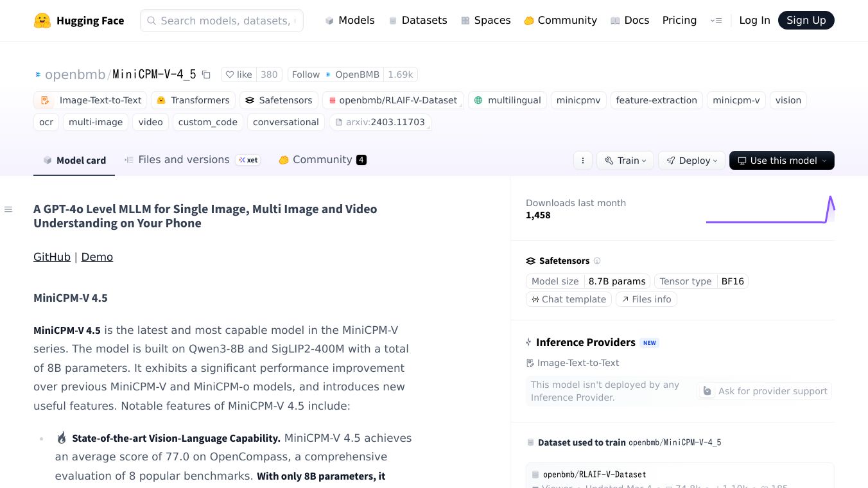Switch to Files and versions tab
This screenshot has width=868, height=488.
click(183, 160)
